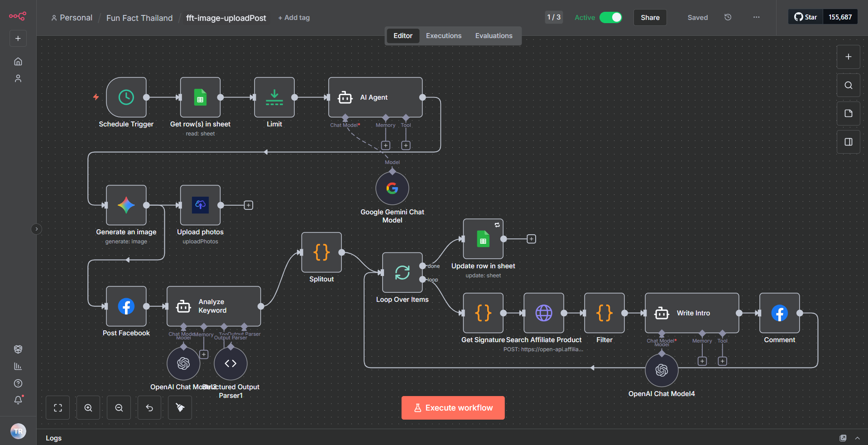Add a node after Upload photos output
868x445 pixels.
249,205
